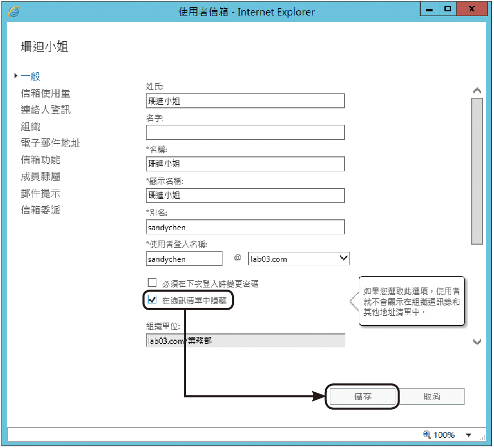This screenshot has height=448, width=494.
Task: Click the vertical scrollbar thumb
Action: point(477,171)
